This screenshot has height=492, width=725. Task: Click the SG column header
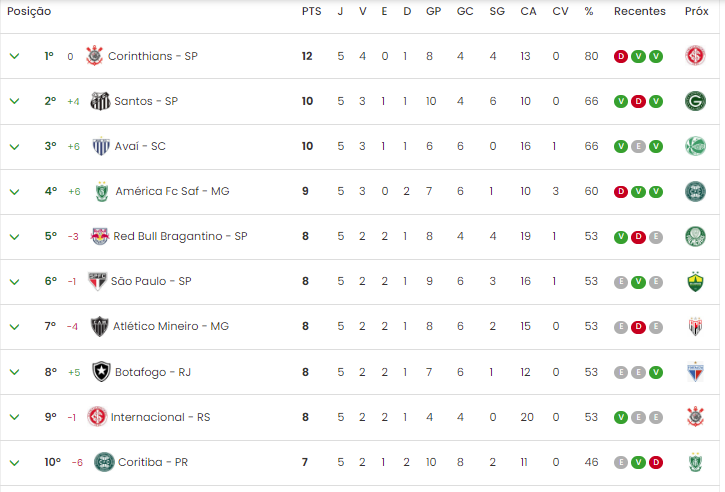click(497, 12)
